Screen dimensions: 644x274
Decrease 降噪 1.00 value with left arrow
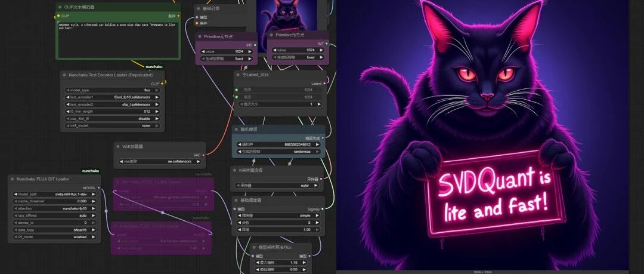pos(240,229)
